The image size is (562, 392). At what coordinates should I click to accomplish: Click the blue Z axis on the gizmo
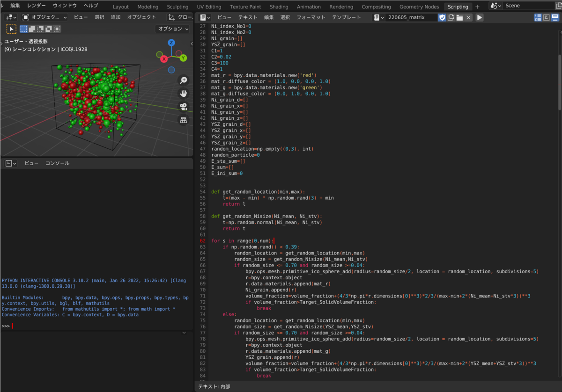click(171, 43)
